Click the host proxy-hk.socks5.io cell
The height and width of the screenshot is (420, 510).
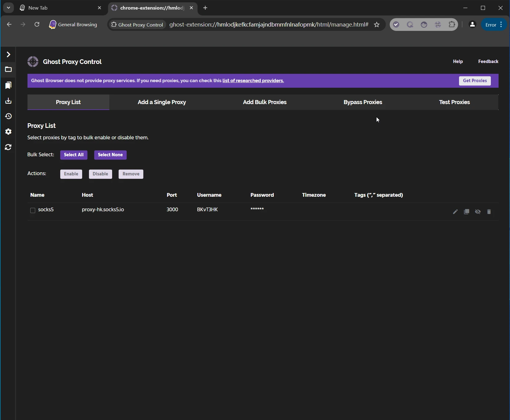103,210
